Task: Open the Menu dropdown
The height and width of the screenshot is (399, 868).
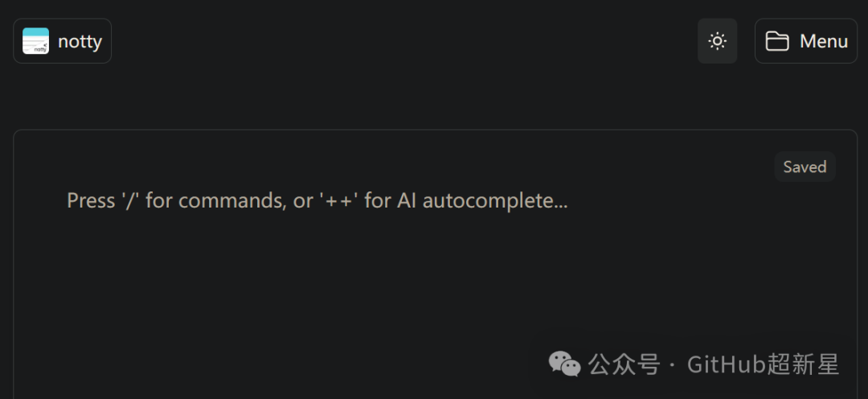Action: [x=806, y=41]
